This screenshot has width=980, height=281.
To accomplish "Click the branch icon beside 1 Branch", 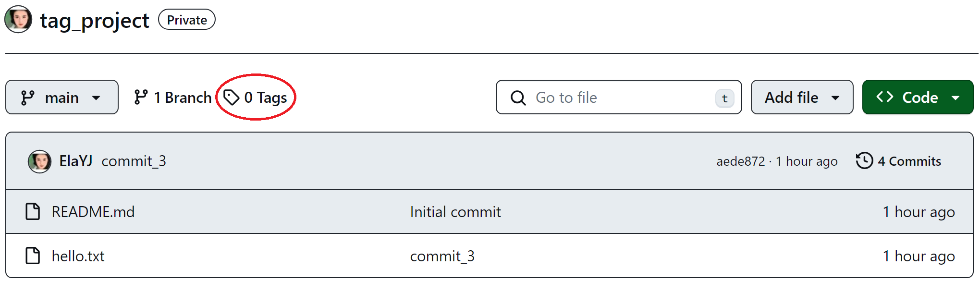I will click(x=141, y=98).
